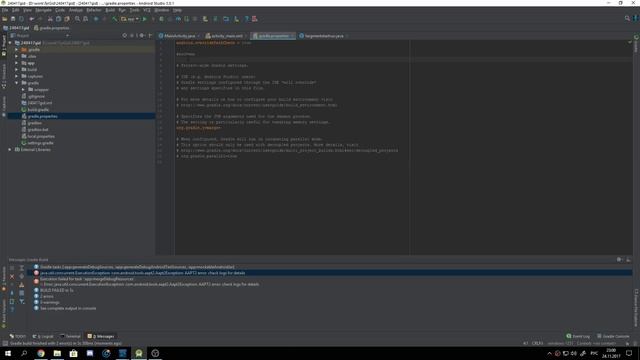Open the Help menu
Image resolution: width=640 pixels, height=360 pixels.
coord(177,10)
